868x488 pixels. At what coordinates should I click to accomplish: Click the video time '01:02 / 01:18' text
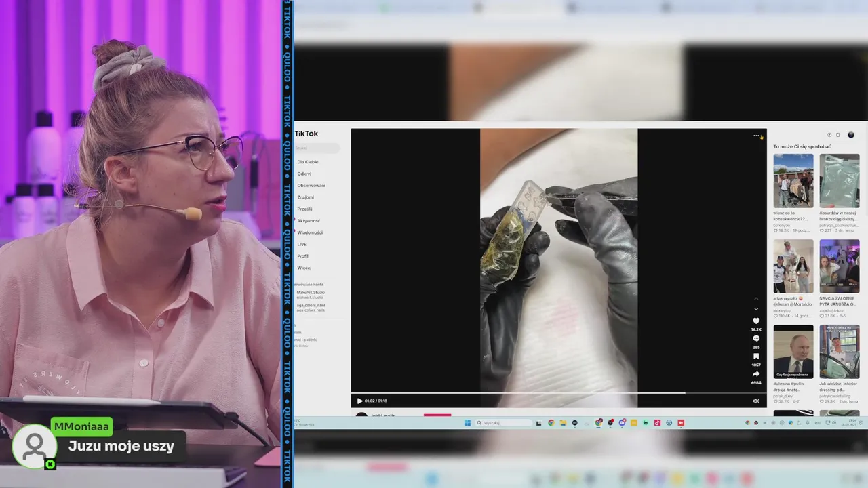point(376,401)
